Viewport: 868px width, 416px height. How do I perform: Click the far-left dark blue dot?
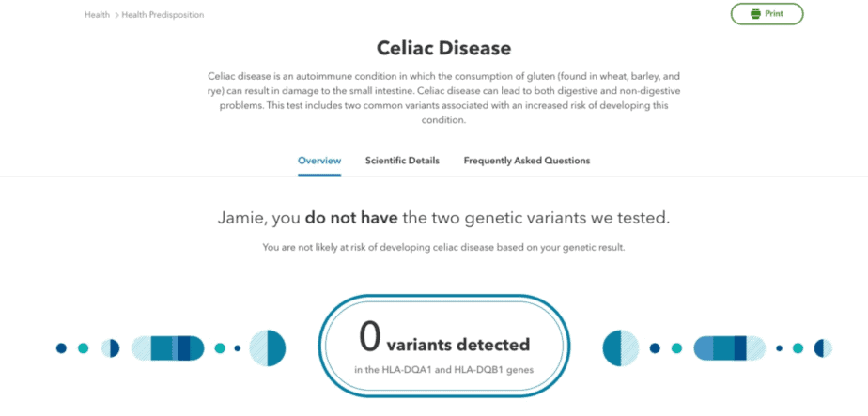point(61,348)
